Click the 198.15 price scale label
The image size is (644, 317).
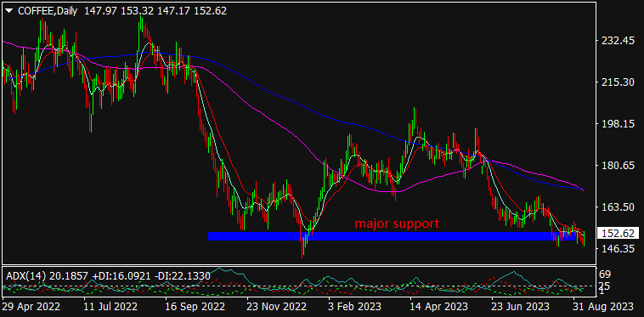619,123
